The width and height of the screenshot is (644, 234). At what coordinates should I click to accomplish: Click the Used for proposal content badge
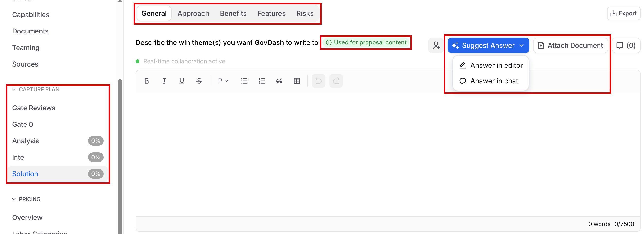(x=366, y=42)
